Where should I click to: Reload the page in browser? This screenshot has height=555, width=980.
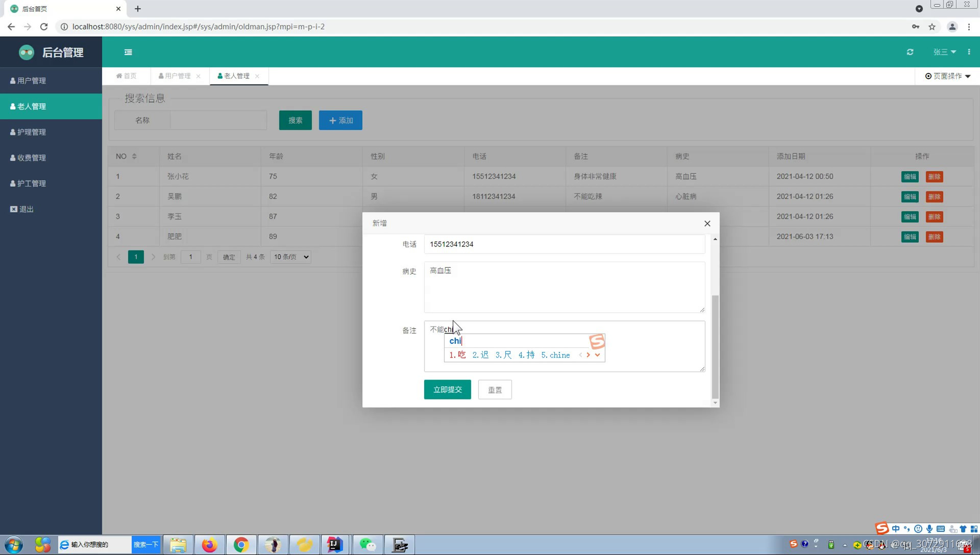[44, 27]
